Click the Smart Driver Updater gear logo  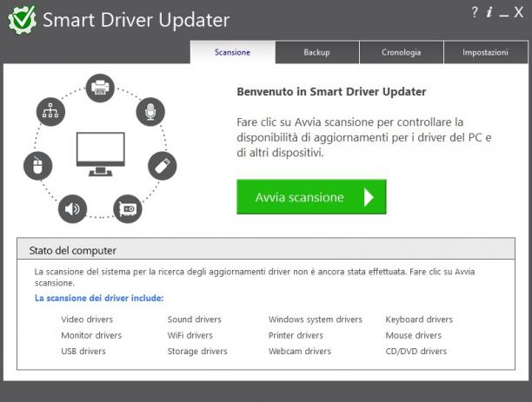22,19
